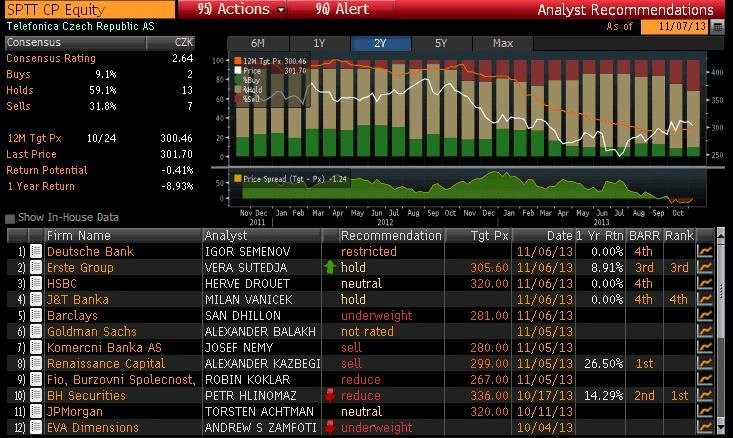
Task: Sort by Recommendation column header
Action: coord(391,236)
